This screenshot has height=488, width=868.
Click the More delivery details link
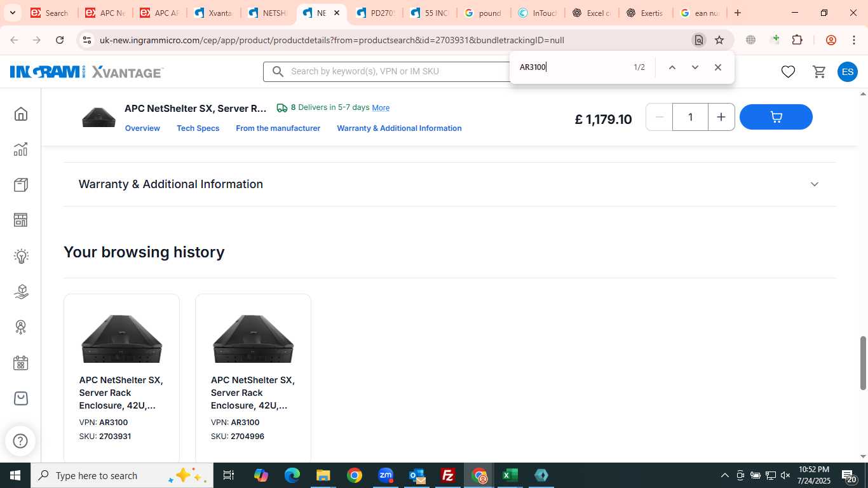click(x=381, y=108)
